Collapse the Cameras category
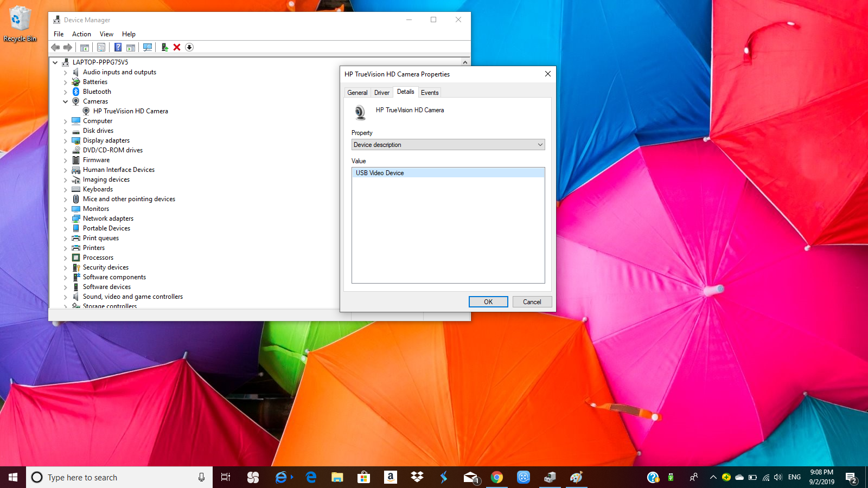The width and height of the screenshot is (868, 488). pyautogui.click(x=66, y=101)
